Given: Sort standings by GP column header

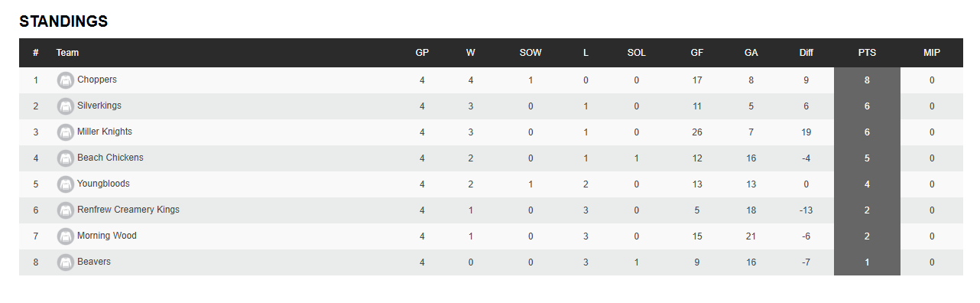Looking at the screenshot, I should [x=422, y=53].
